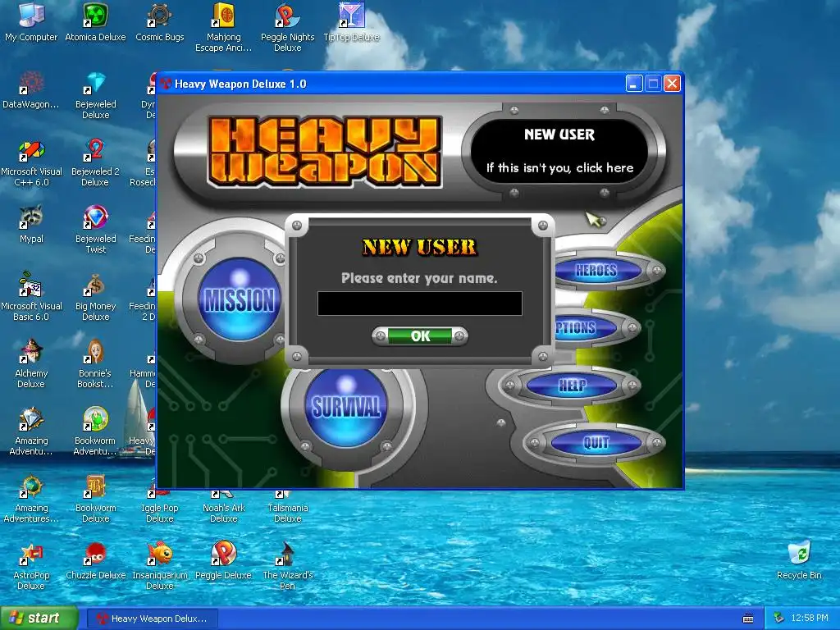Quit the Heavy Weapon game

(x=596, y=442)
